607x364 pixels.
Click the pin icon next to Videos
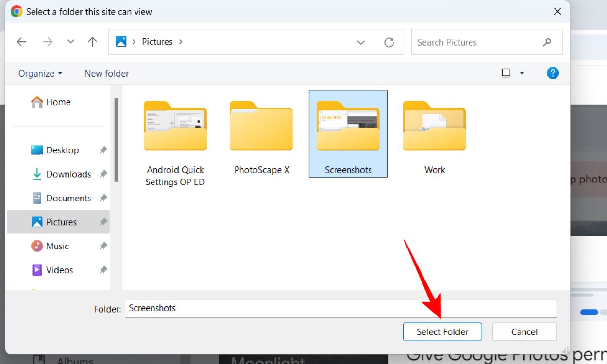(x=102, y=270)
